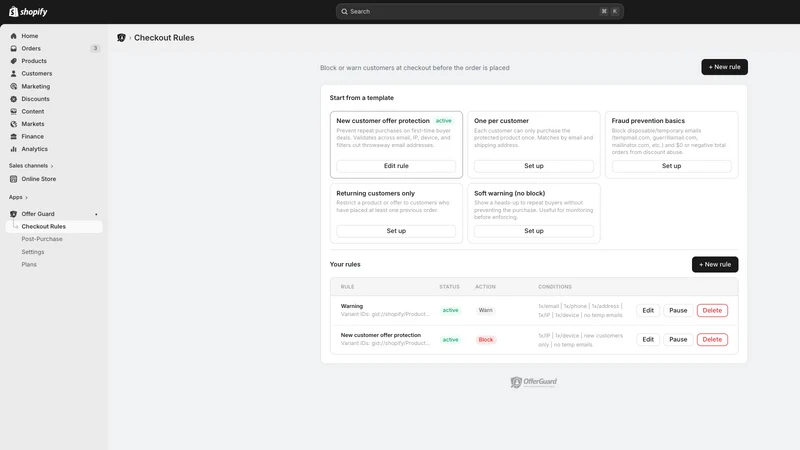Click the Products tag icon
Image resolution: width=800 pixels, height=450 pixels.
coord(13,61)
